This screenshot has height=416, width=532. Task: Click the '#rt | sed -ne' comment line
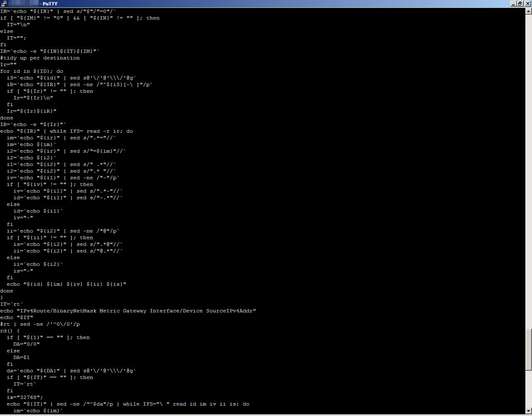click(x=40, y=324)
